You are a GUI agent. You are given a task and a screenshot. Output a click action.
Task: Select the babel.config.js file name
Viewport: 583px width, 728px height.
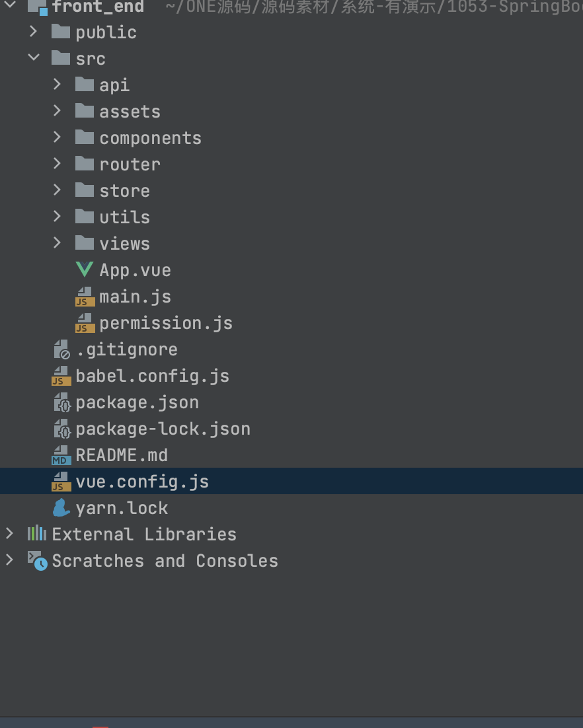click(x=153, y=376)
